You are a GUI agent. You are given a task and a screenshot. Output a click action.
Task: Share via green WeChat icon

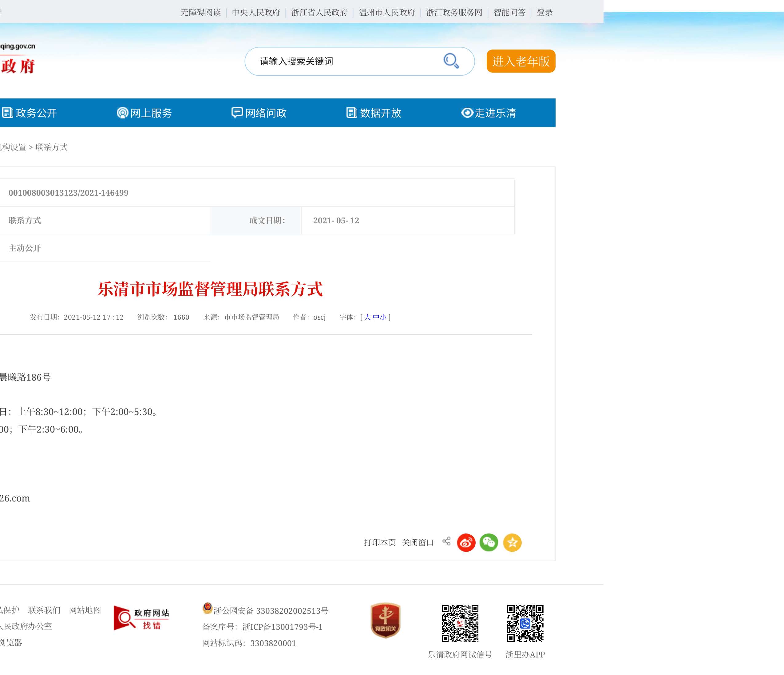coord(489,542)
